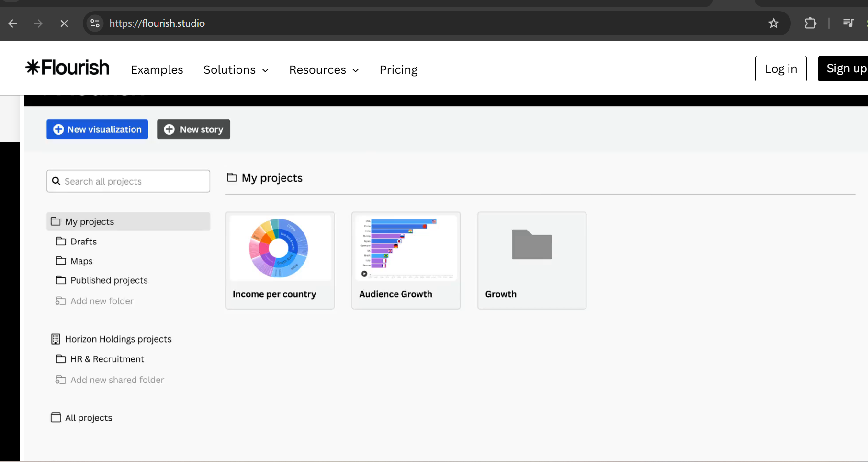
Task: Create a New visualization
Action: (97, 129)
